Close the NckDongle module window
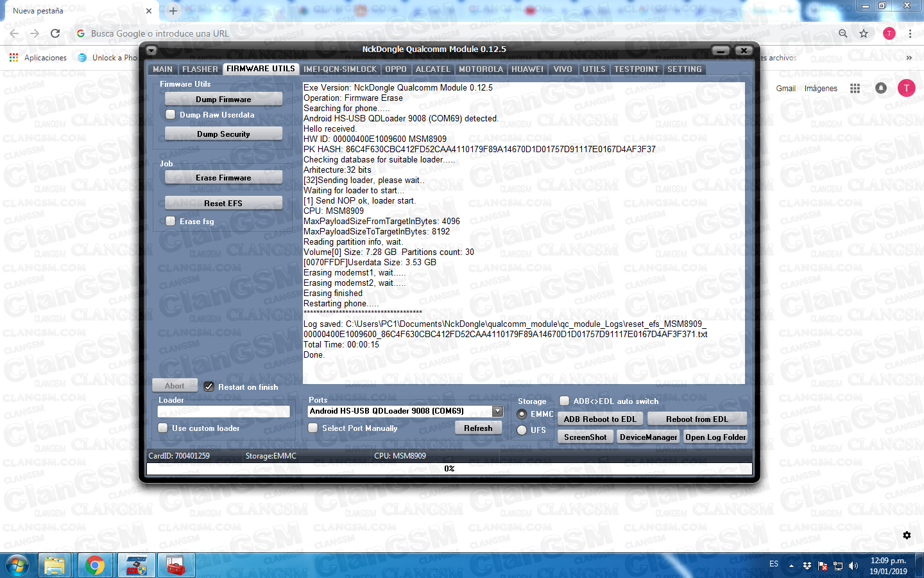The width and height of the screenshot is (924, 578). coord(743,50)
